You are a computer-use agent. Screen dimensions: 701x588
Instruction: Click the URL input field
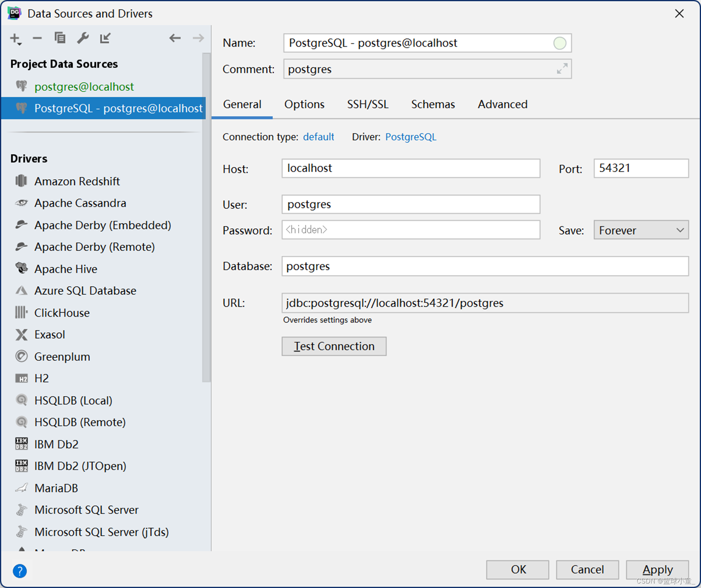485,303
